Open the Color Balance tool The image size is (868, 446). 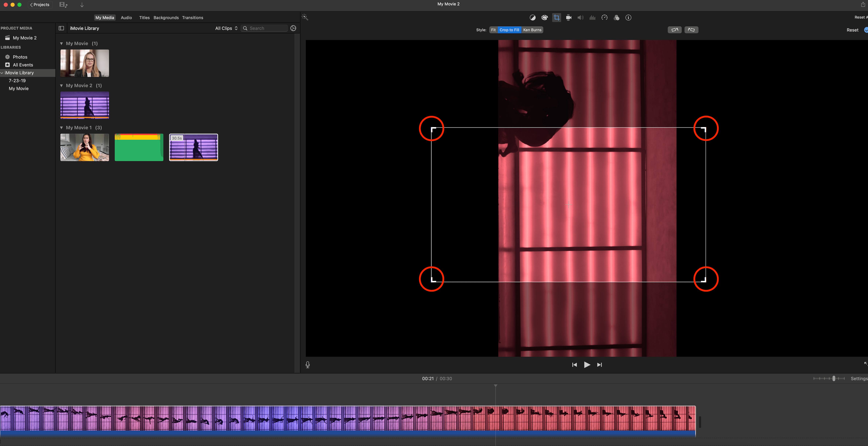(533, 18)
